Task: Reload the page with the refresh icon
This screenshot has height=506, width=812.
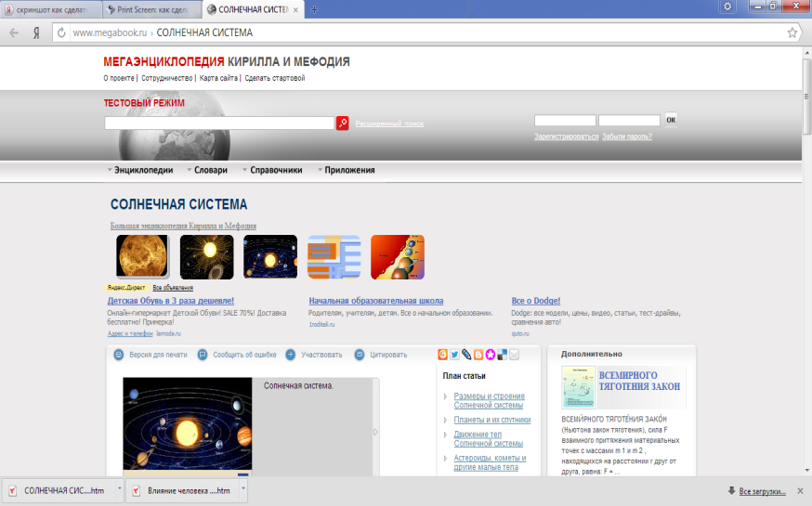Action: point(61,32)
